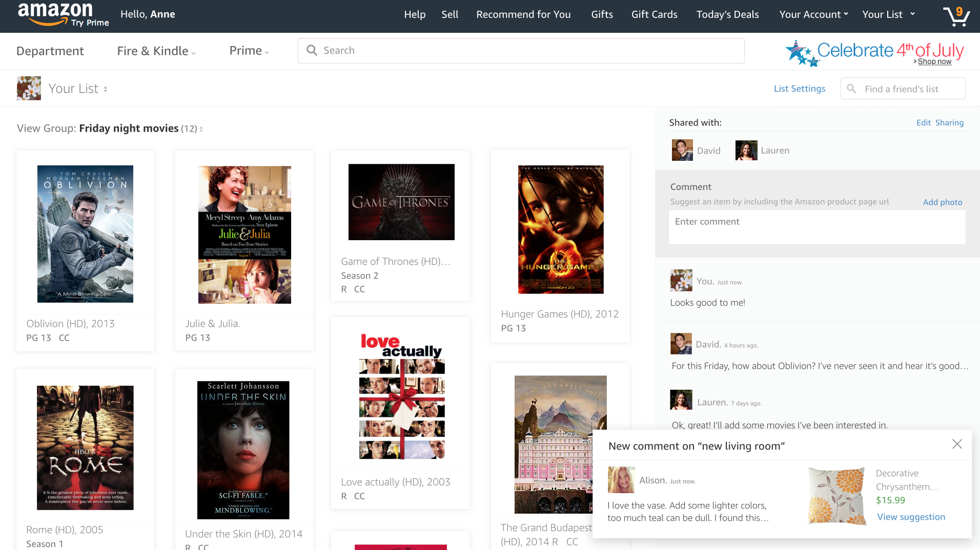Image resolution: width=980 pixels, height=550 pixels.
Task: Click the Under the Skin (HD), 2014 title
Action: [243, 534]
